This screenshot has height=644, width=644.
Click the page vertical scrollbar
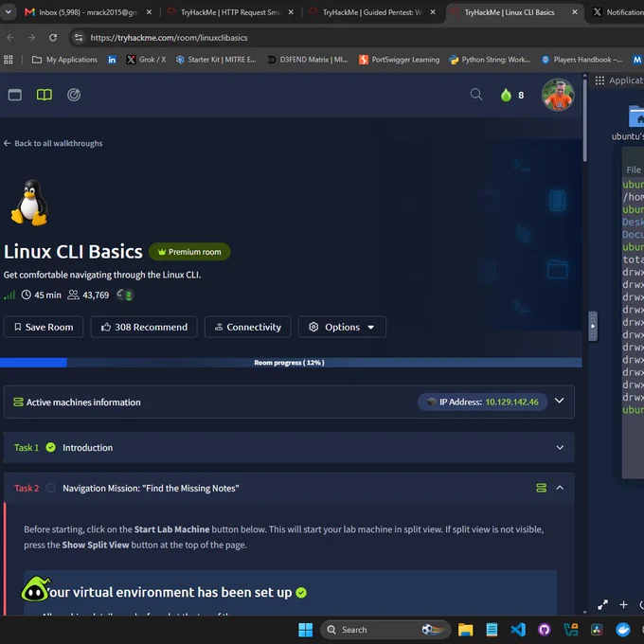(585, 120)
